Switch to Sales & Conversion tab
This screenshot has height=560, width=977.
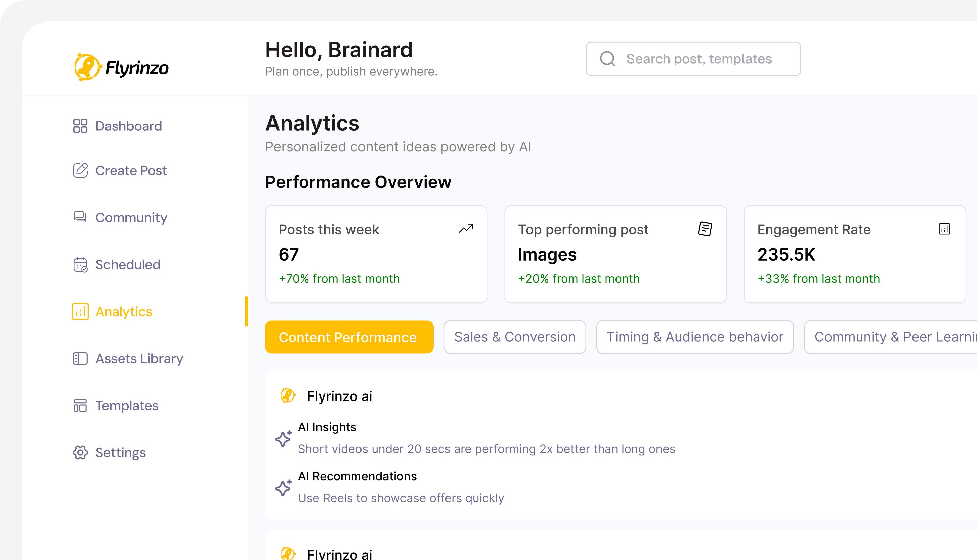(514, 337)
